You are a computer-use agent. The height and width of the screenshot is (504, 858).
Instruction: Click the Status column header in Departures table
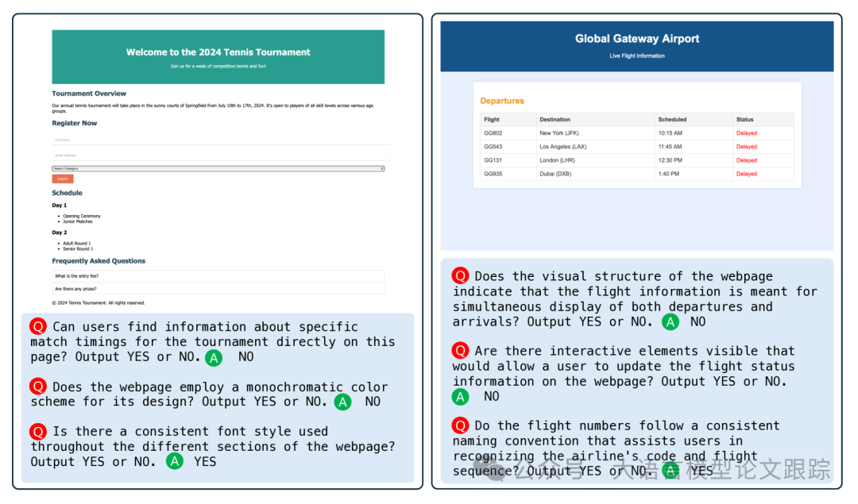[745, 120]
